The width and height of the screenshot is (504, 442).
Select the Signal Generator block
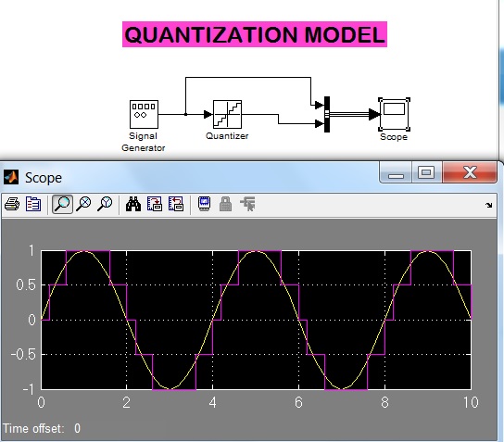(x=144, y=114)
